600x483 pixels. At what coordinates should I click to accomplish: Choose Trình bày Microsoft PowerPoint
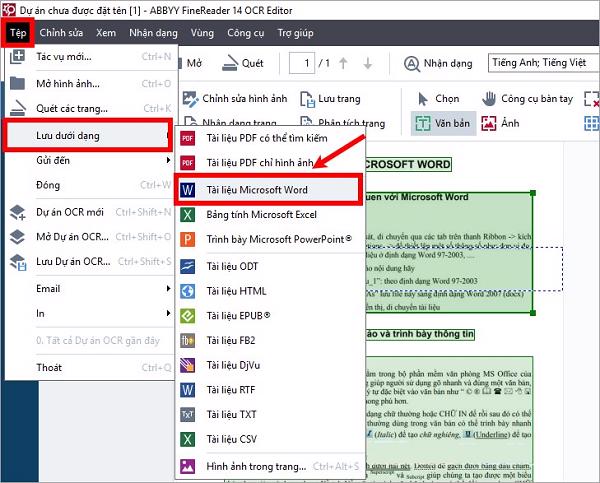pos(279,240)
